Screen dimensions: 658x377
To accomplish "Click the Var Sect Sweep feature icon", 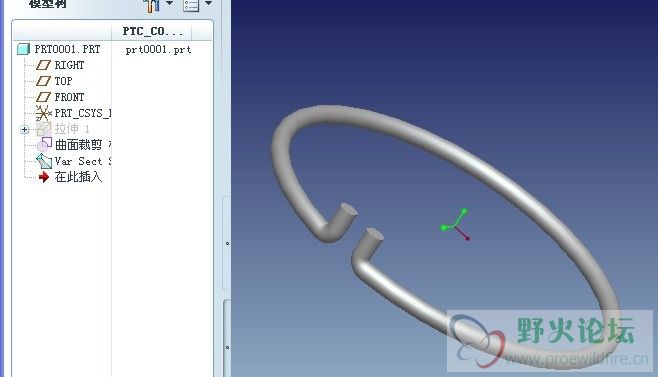I will pyautogui.click(x=44, y=161).
